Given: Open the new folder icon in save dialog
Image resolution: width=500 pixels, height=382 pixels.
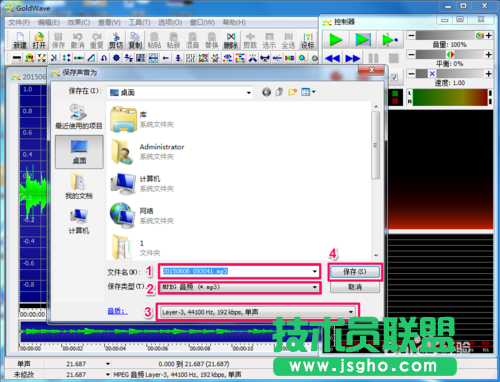Looking at the screenshot, I should coord(292,92).
